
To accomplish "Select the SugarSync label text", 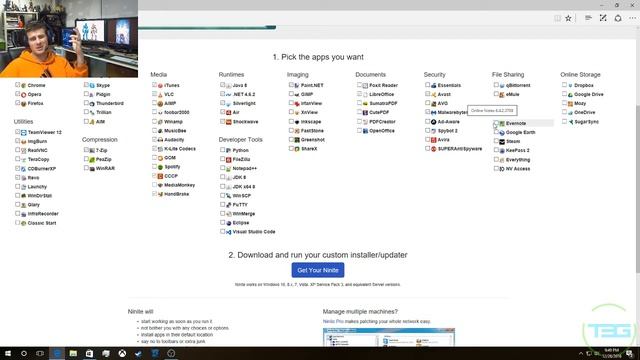I will 587,122.
